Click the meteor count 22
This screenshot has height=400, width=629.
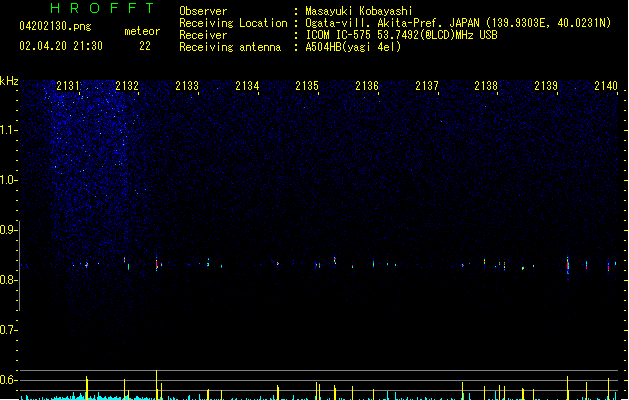pos(145,46)
